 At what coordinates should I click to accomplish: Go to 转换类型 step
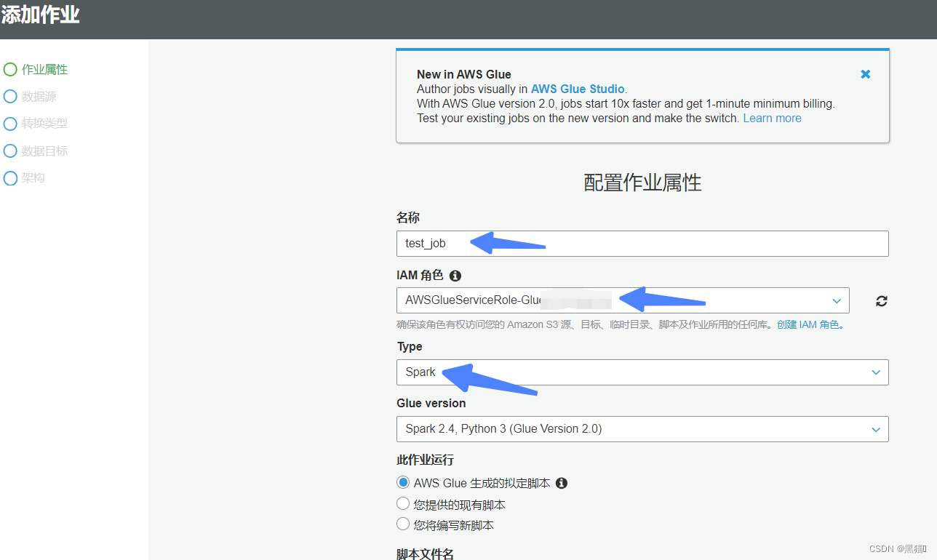pos(44,124)
